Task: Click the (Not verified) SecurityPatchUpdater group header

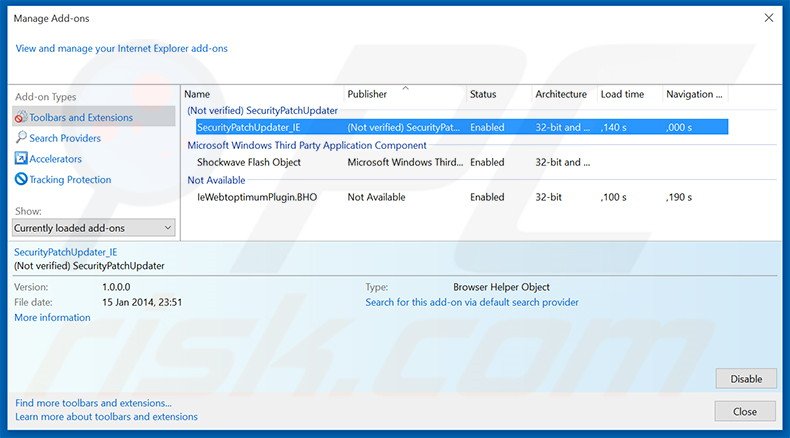Action: 262,110
